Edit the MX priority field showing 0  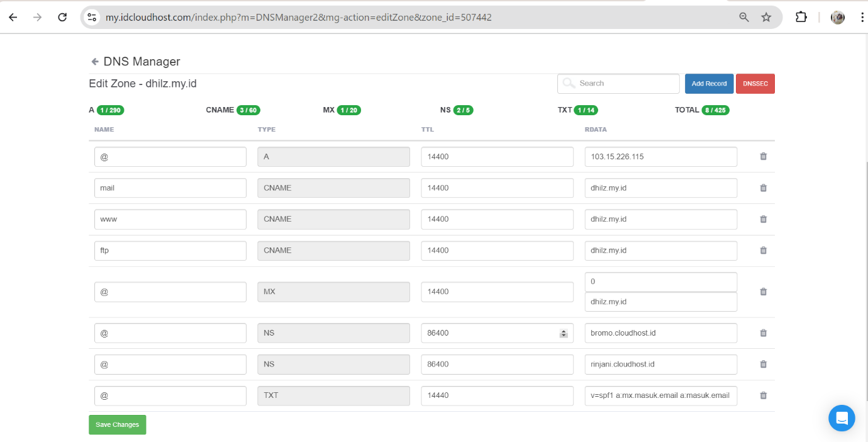click(x=660, y=281)
